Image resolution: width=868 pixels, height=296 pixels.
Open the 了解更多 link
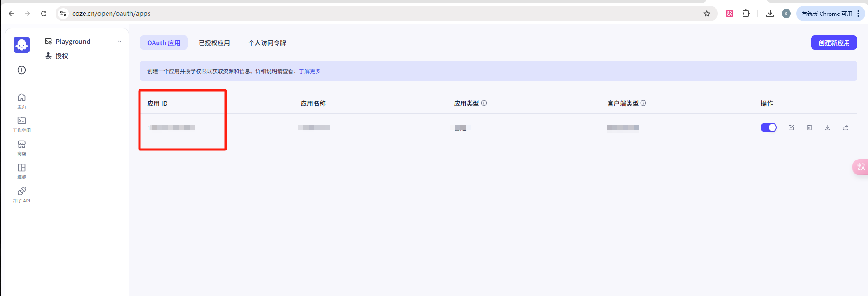tap(310, 71)
